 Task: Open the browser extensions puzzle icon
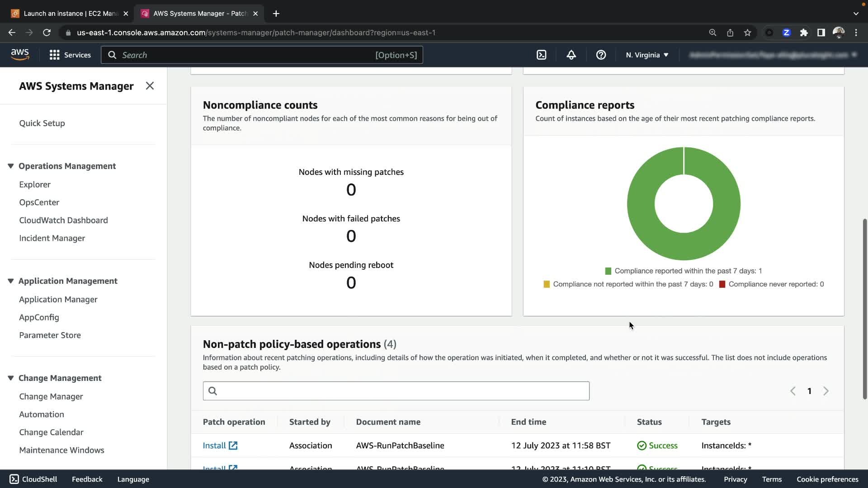click(x=803, y=33)
